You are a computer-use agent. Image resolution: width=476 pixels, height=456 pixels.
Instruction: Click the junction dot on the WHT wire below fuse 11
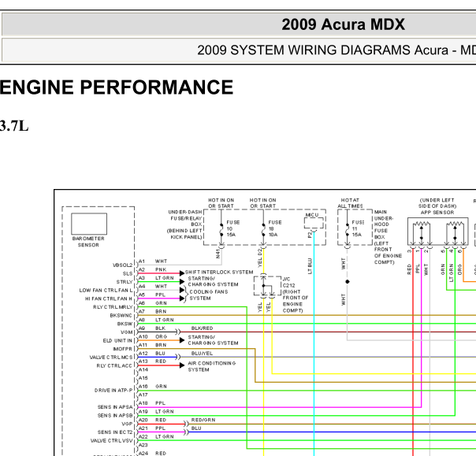point(348,281)
